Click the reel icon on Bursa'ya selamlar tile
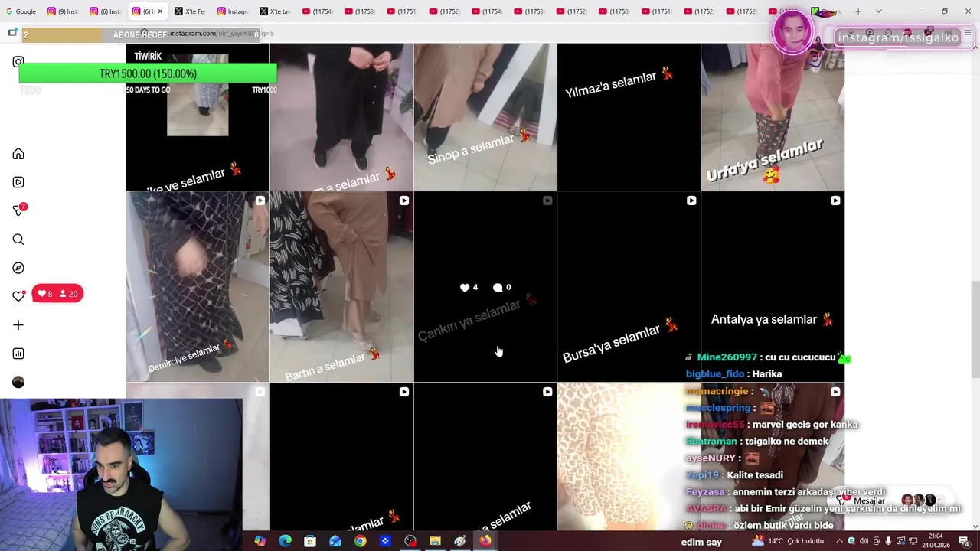Image resolution: width=980 pixels, height=551 pixels. point(691,201)
